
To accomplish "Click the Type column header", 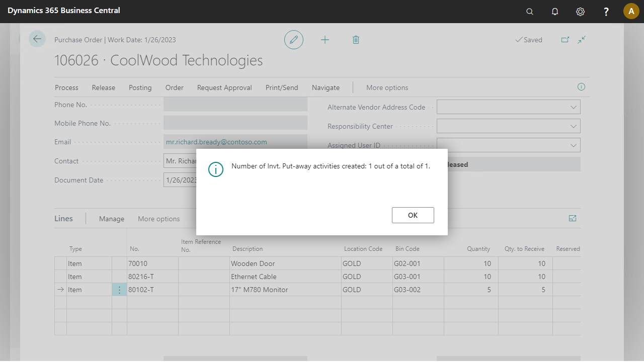I will (75, 249).
